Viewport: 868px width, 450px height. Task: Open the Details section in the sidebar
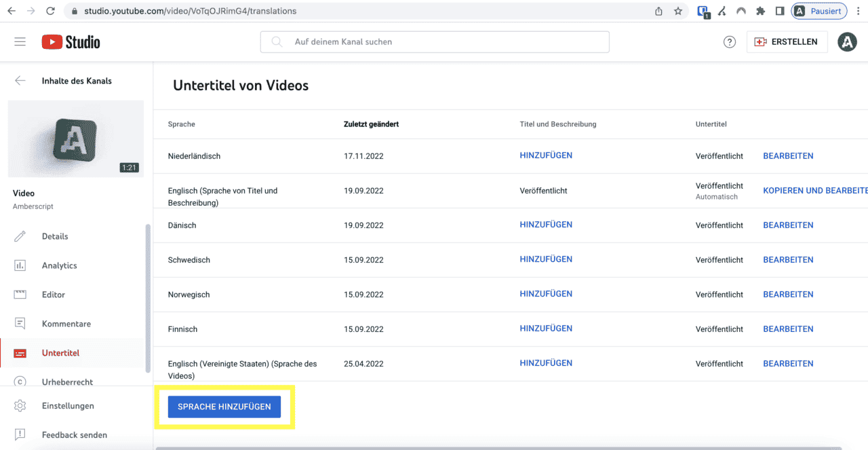(x=55, y=236)
